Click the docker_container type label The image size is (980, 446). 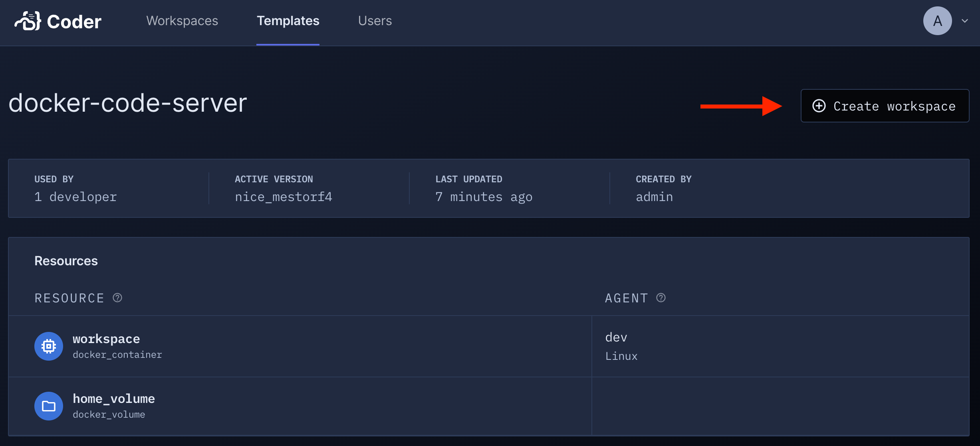click(117, 355)
